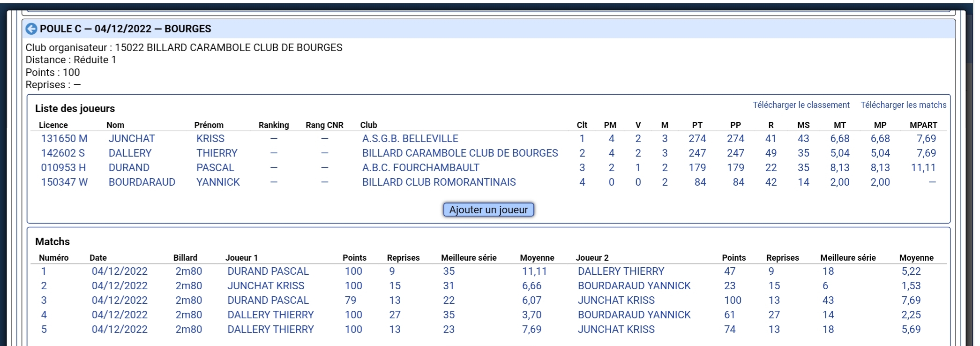Image resolution: width=980 pixels, height=346 pixels.
Task: Click the club BILLARD CLUB ROMORANTINAIS
Action: click(x=439, y=182)
